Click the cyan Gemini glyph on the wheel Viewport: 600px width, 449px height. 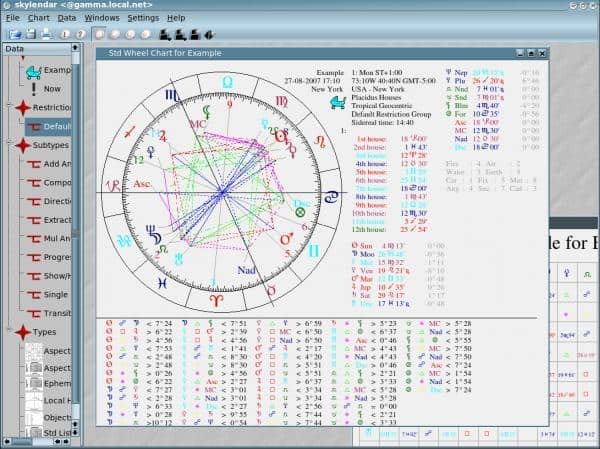coord(313,251)
